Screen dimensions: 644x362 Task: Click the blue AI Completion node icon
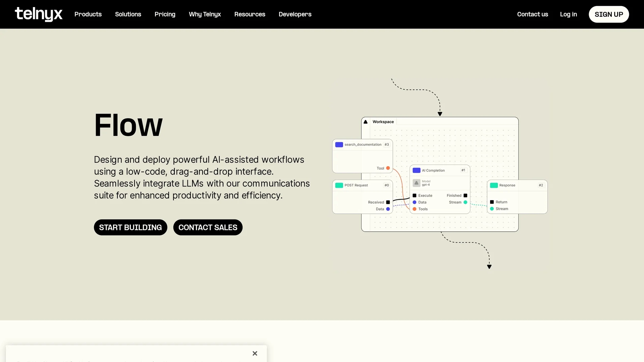click(417, 170)
